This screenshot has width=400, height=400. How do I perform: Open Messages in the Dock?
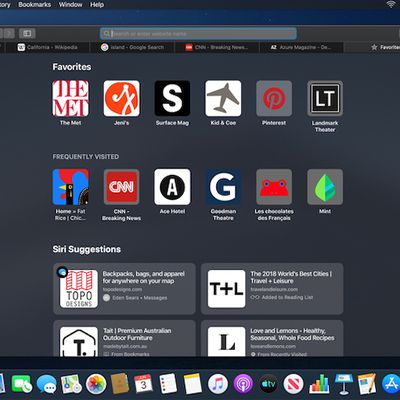(46, 384)
